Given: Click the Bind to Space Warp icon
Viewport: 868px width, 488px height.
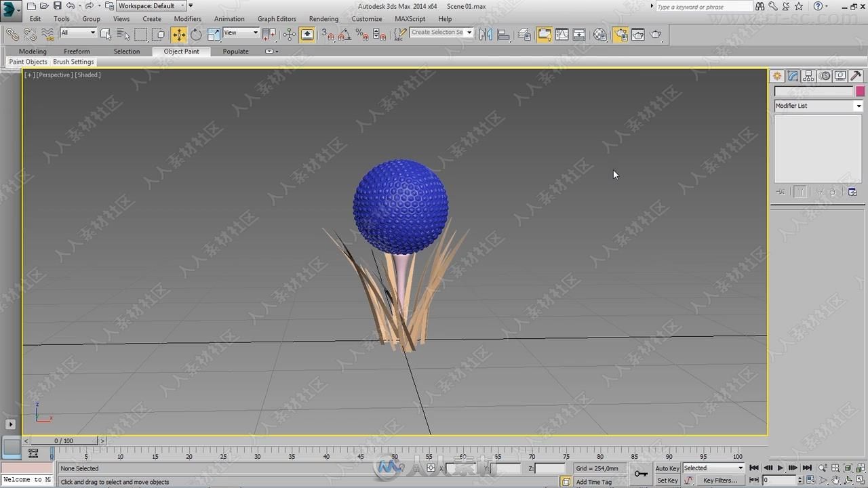Looking at the screenshot, I should (47, 34).
